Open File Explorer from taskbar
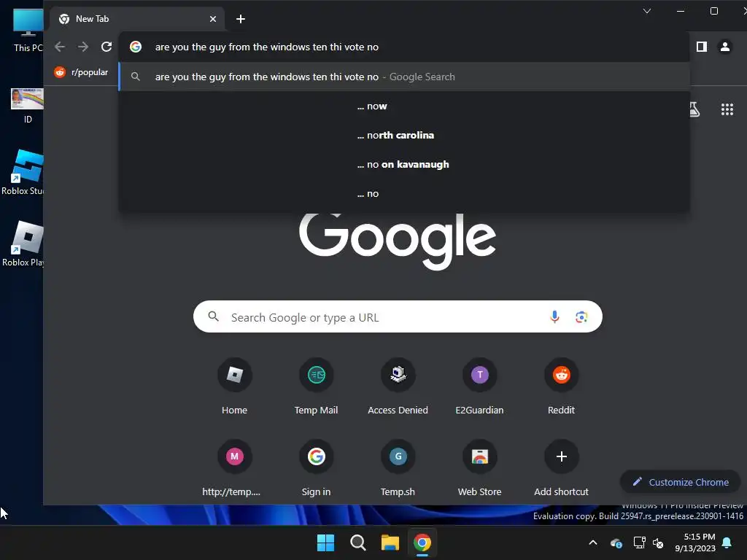This screenshot has height=560, width=747. pos(390,542)
